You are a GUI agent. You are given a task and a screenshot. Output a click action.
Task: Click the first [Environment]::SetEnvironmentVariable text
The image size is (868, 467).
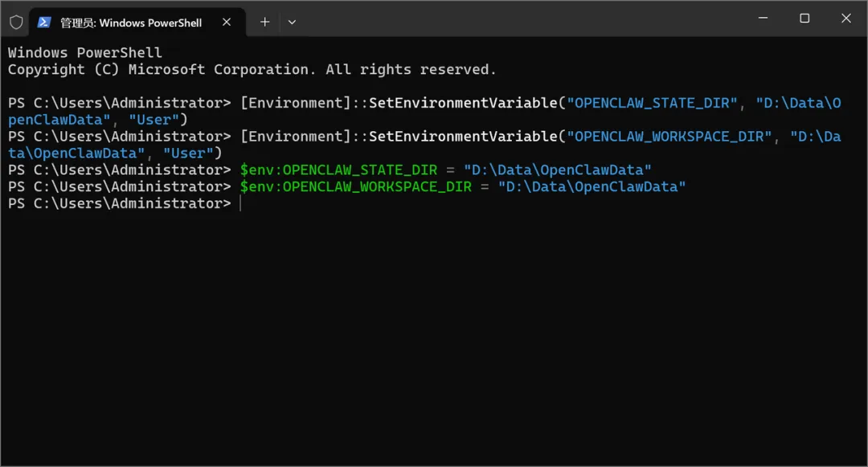(399, 103)
